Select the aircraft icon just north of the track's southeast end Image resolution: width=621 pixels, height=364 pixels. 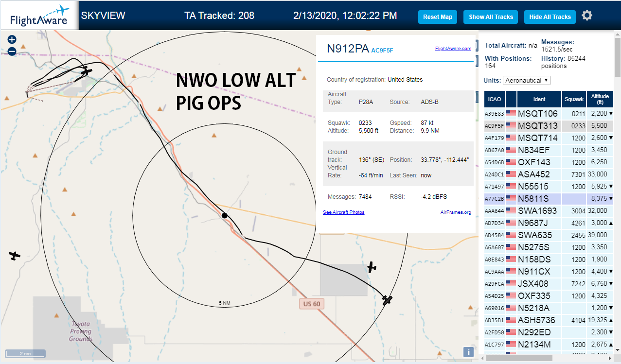(x=372, y=267)
